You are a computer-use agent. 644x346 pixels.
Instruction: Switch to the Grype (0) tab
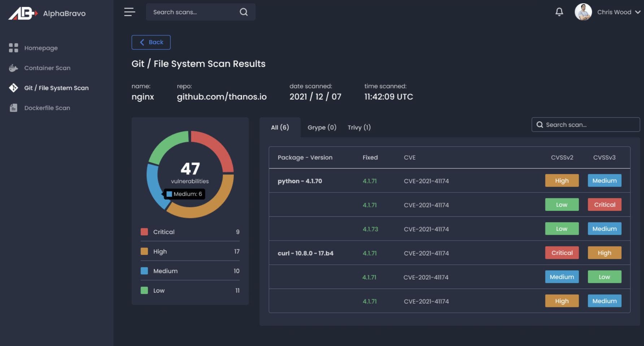pos(322,127)
